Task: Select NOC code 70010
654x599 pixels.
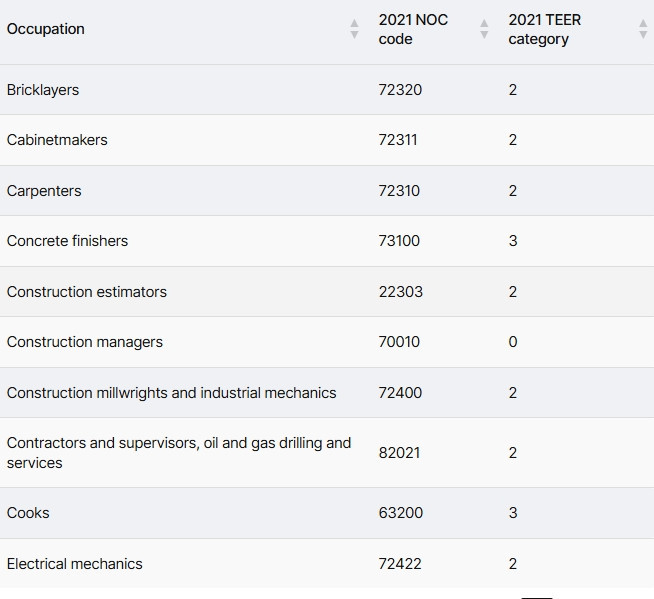Action: (399, 342)
